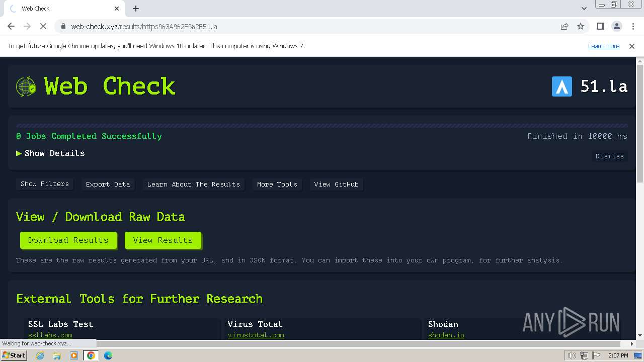This screenshot has width=644, height=362.
Task: Click the volume speaker tray icon
Action: [x=572, y=355]
